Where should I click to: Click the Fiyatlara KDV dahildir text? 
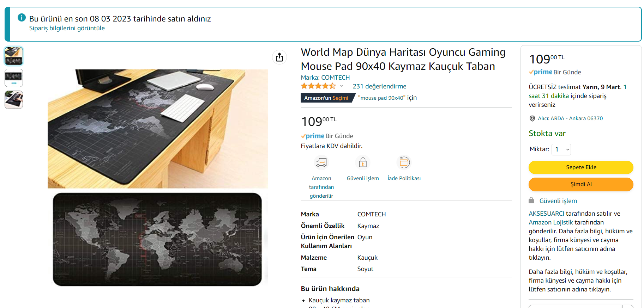click(332, 146)
